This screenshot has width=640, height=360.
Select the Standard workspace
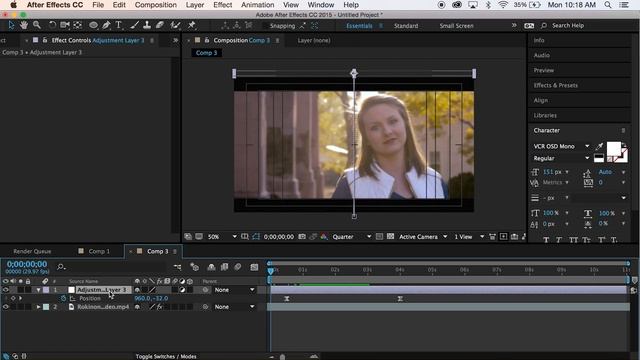tap(406, 26)
